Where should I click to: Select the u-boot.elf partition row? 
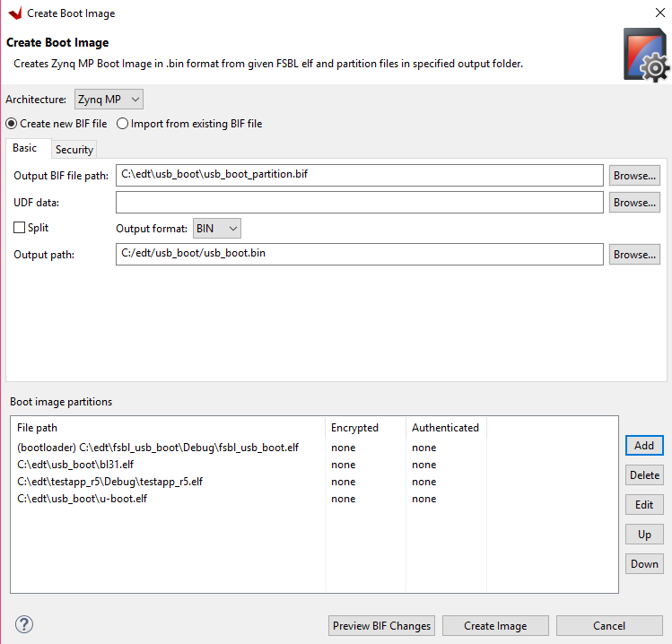pos(314,500)
